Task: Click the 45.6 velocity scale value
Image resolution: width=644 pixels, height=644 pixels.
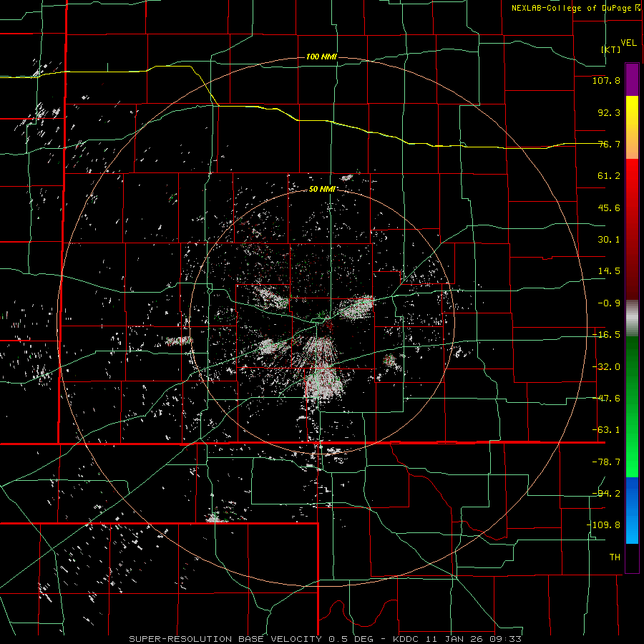Action: point(609,208)
